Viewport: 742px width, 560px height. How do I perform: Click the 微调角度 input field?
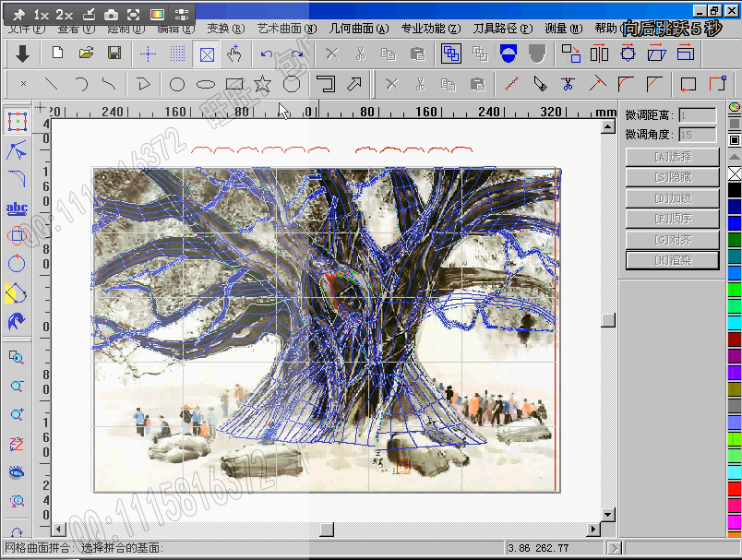pos(698,135)
